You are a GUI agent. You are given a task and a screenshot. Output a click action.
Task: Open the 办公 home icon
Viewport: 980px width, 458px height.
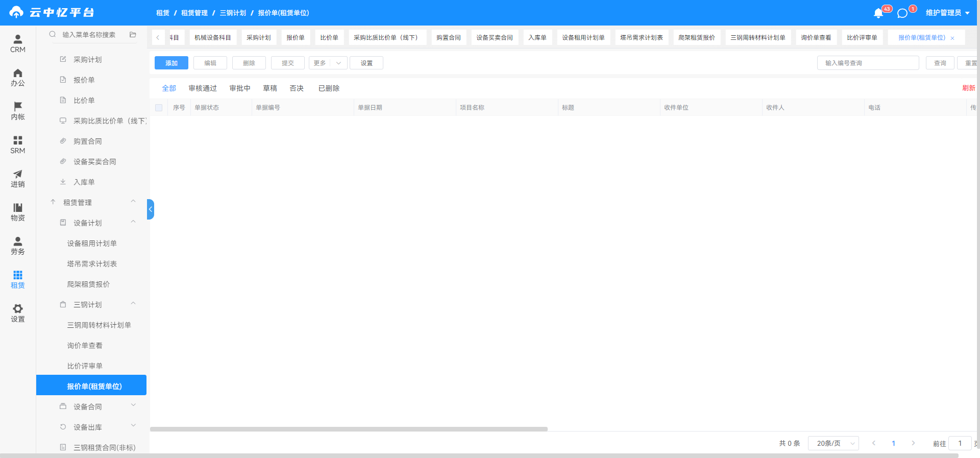click(x=17, y=73)
